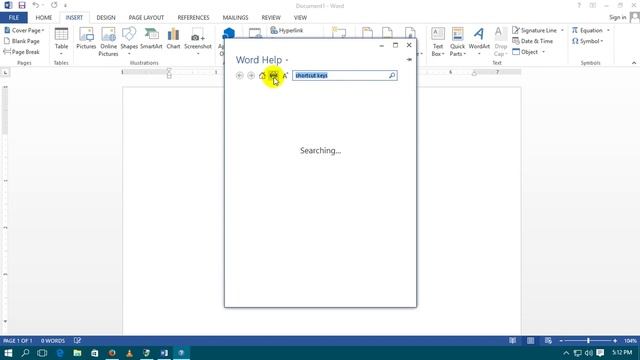Open the proofing check icon in status bar
The image size is (640, 360).
(x=78, y=340)
